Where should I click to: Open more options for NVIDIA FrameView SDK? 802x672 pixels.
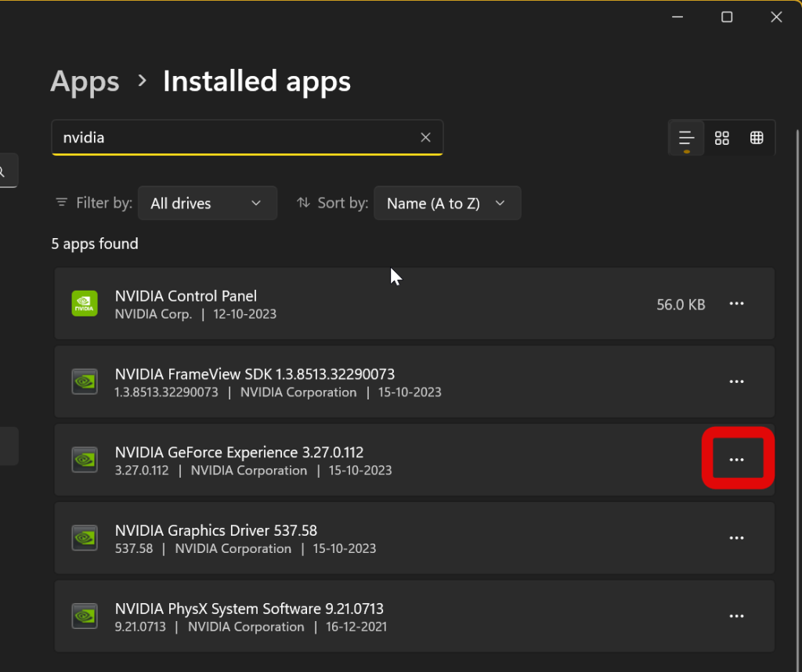(x=736, y=381)
